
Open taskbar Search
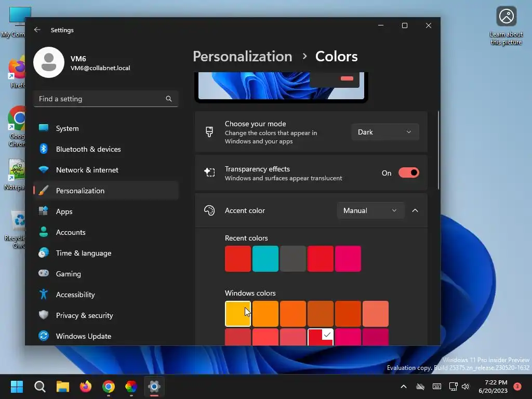[x=39, y=387]
